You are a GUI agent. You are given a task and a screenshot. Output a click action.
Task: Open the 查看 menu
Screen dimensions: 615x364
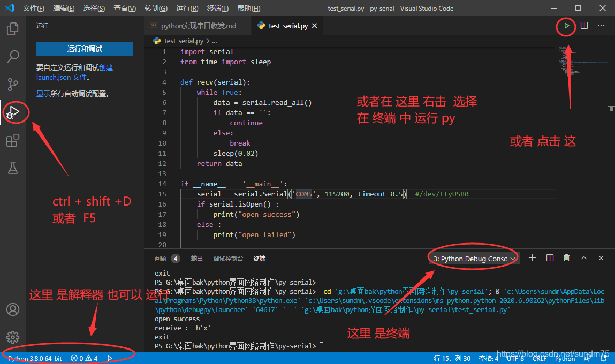(125, 8)
